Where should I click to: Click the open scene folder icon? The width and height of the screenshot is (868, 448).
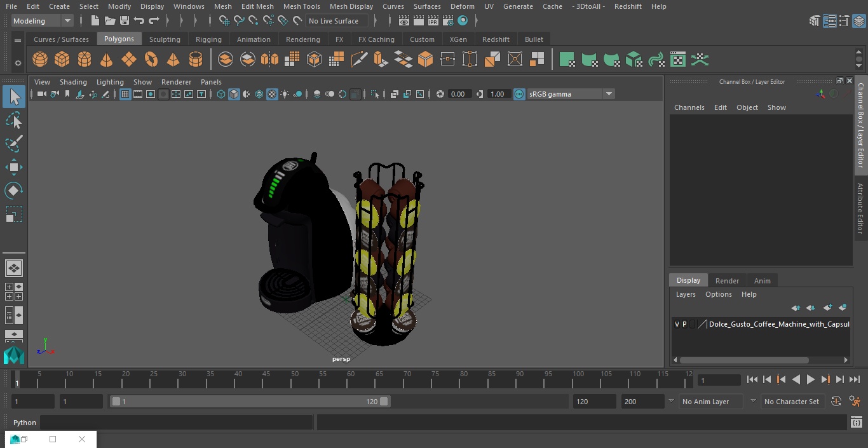point(110,21)
